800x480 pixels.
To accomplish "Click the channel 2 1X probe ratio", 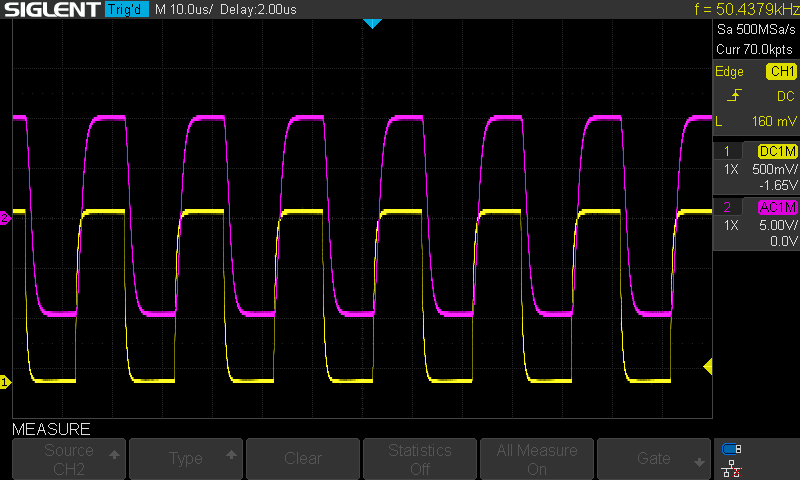I will click(731, 225).
